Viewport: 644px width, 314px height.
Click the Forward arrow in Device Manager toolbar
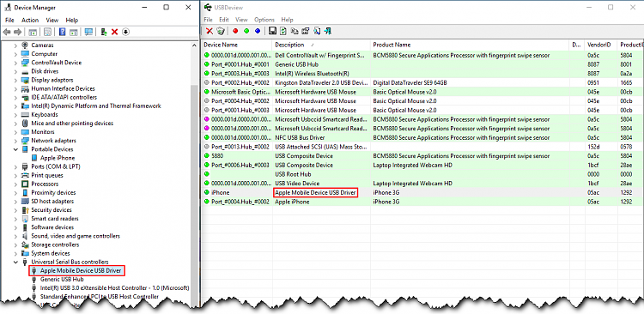pos(17,32)
